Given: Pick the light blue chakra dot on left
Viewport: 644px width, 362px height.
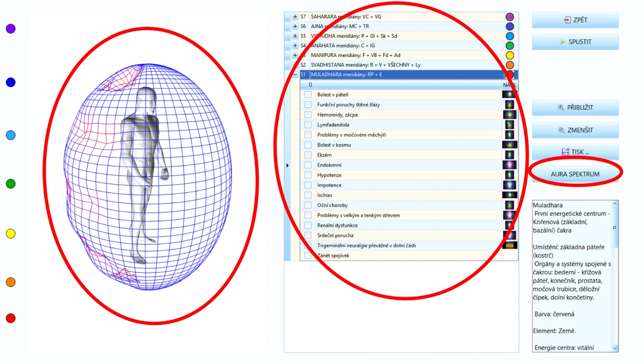Looking at the screenshot, I should coord(11,135).
